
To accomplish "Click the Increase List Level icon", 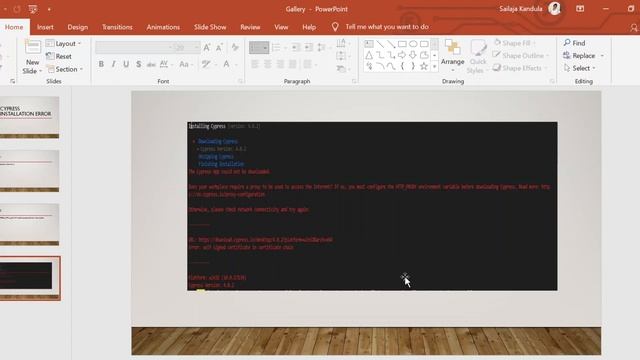I will (309, 47).
